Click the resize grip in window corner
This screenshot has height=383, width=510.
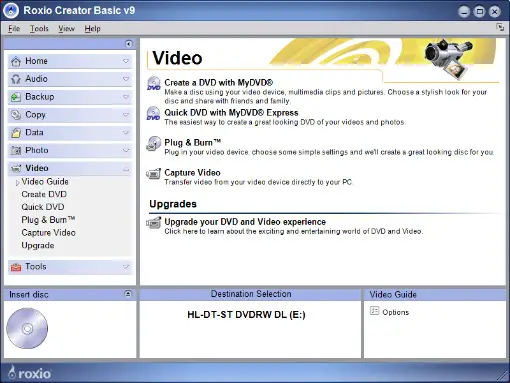coord(502,376)
